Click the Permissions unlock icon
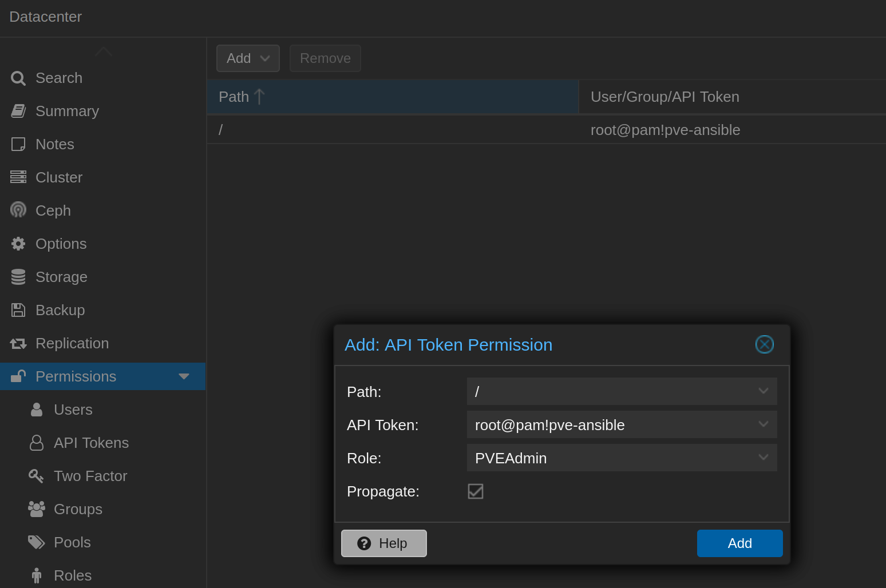Viewport: 886px width, 588px height. pos(18,376)
